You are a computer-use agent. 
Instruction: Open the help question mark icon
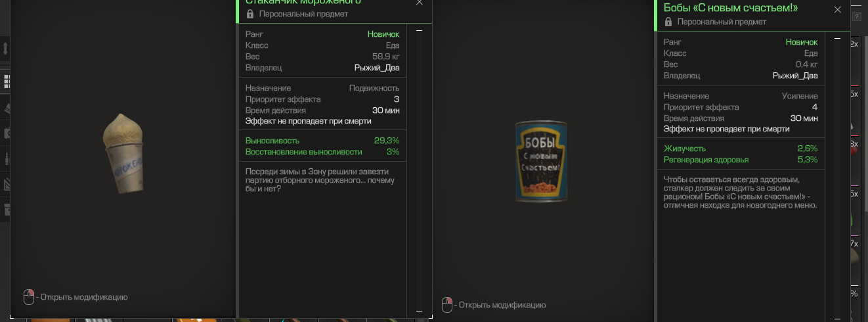(856, 16)
